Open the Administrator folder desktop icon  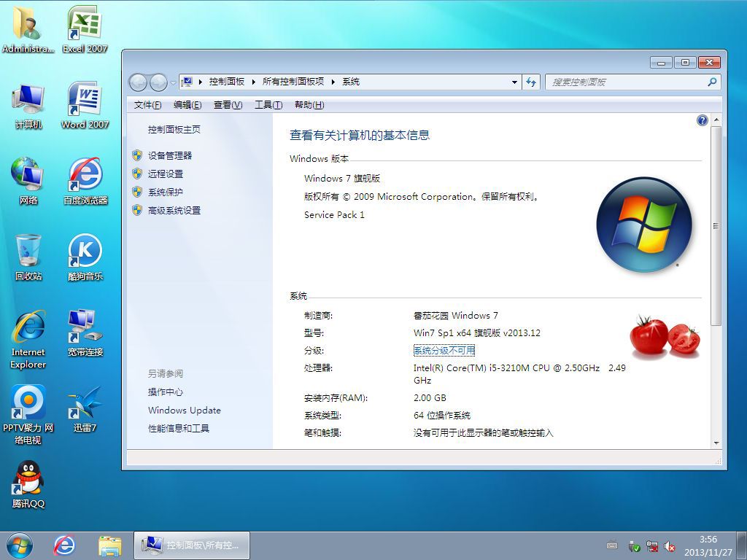click(x=28, y=29)
